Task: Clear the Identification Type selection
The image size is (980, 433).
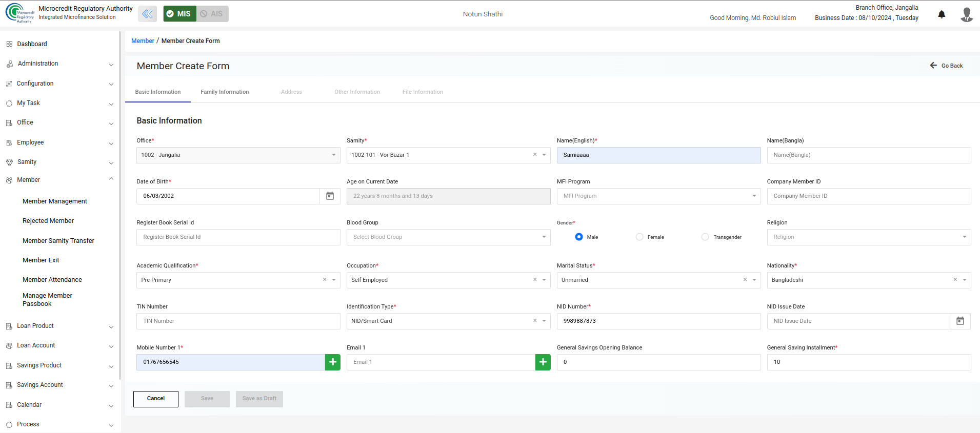Action: point(535,321)
